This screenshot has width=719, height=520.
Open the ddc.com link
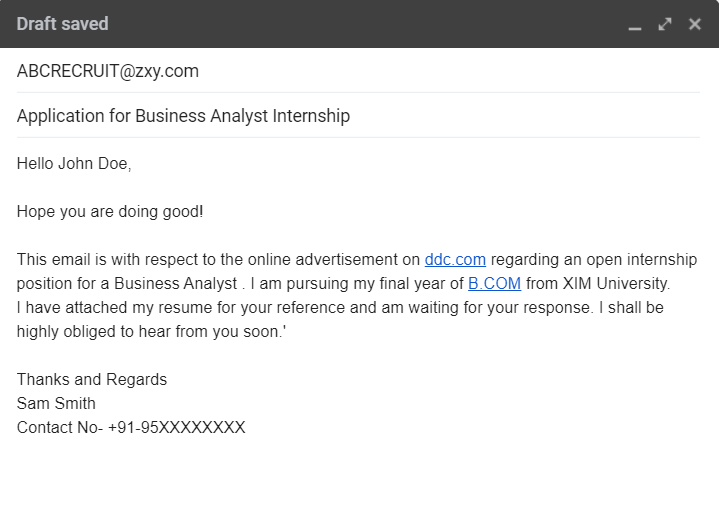coord(455,260)
